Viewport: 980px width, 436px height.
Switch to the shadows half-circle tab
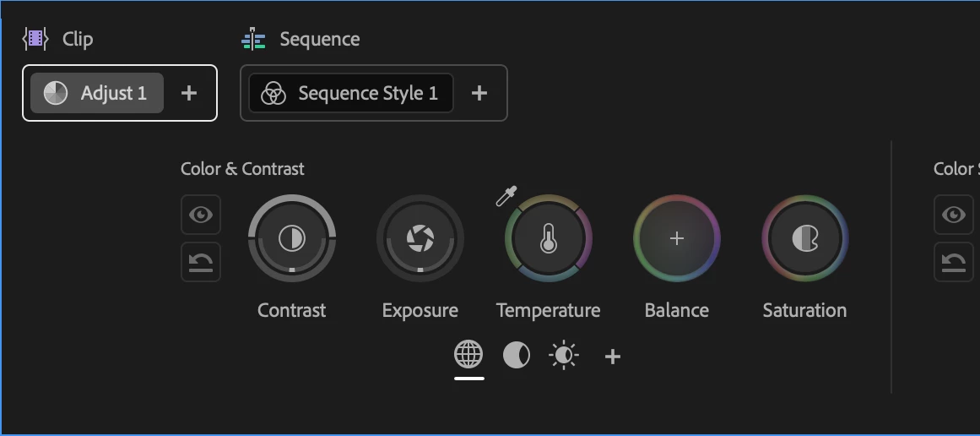(517, 355)
